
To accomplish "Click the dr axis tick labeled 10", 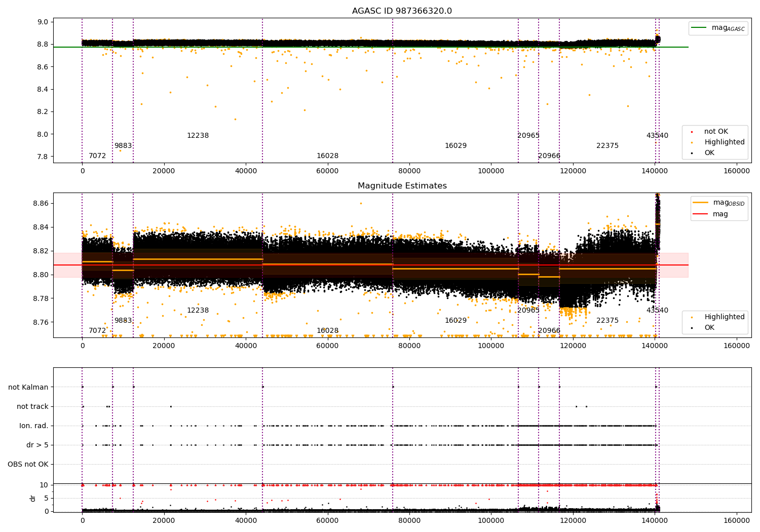I will pos(44,485).
